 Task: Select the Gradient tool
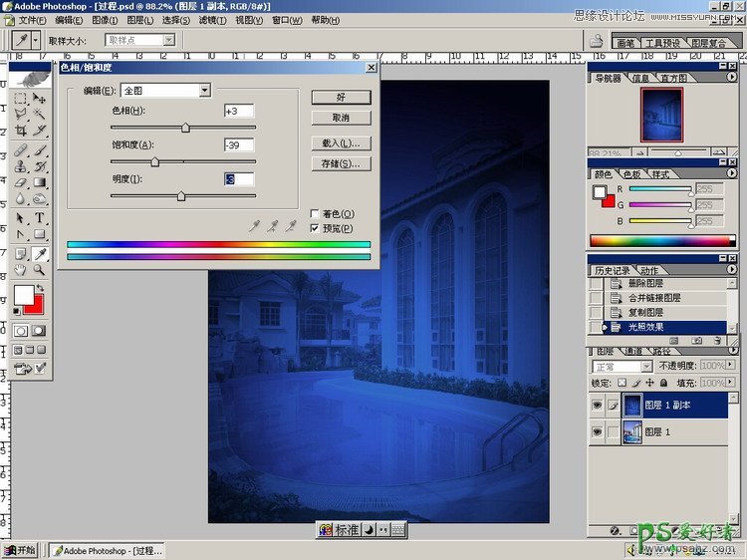pyautogui.click(x=40, y=182)
